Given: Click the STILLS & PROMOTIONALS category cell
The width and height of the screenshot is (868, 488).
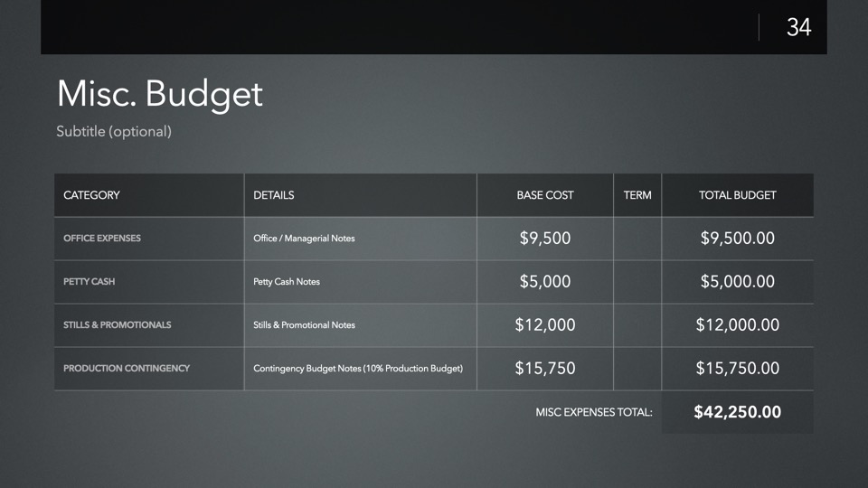Looking at the screenshot, I should point(118,325).
